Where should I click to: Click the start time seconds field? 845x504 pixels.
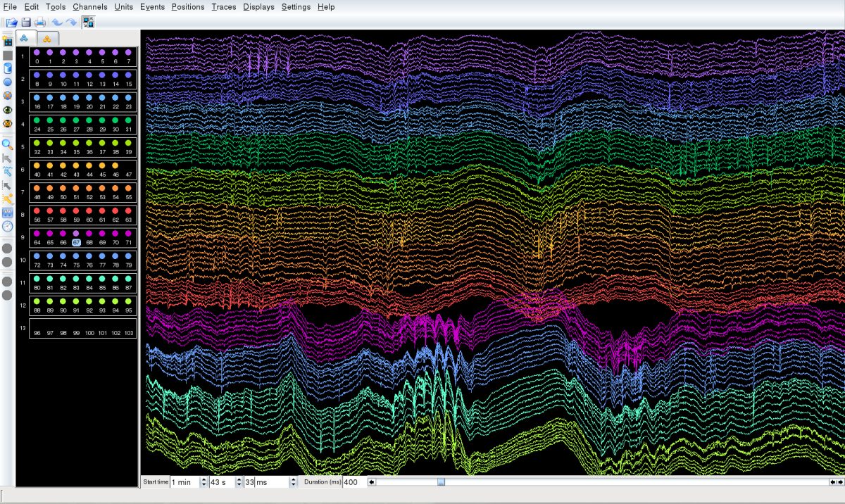coord(223,482)
